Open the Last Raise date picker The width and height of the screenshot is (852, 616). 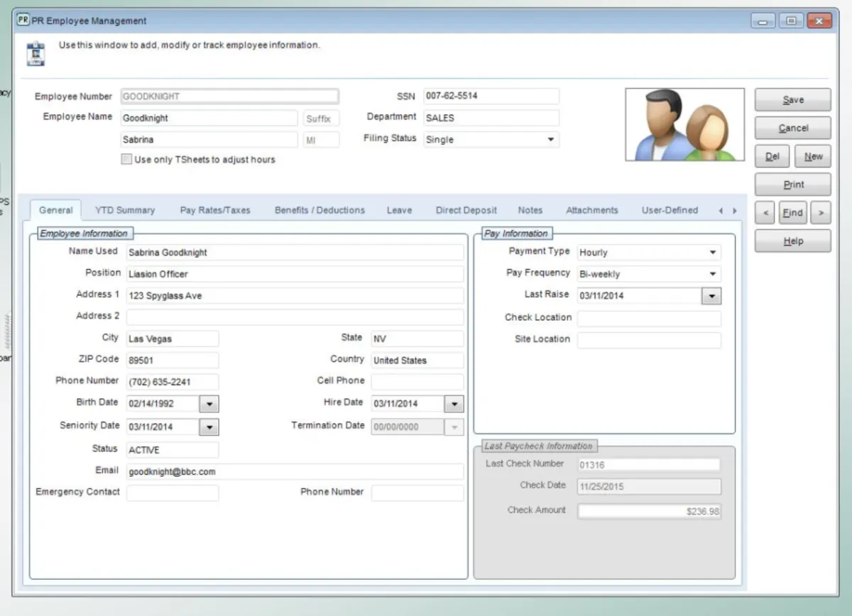click(711, 296)
